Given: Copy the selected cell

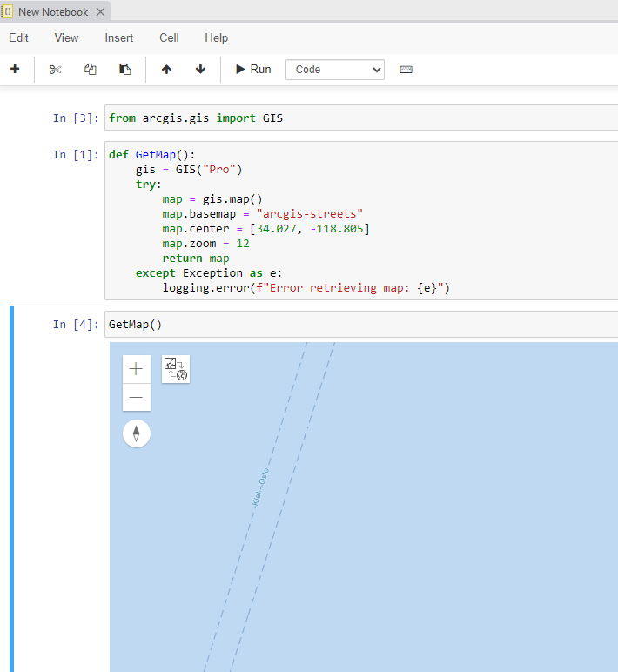Looking at the screenshot, I should pos(91,70).
